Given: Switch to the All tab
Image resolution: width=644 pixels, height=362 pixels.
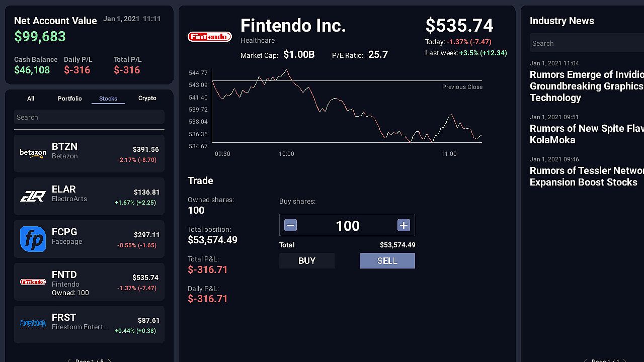Looking at the screenshot, I should [x=31, y=99].
